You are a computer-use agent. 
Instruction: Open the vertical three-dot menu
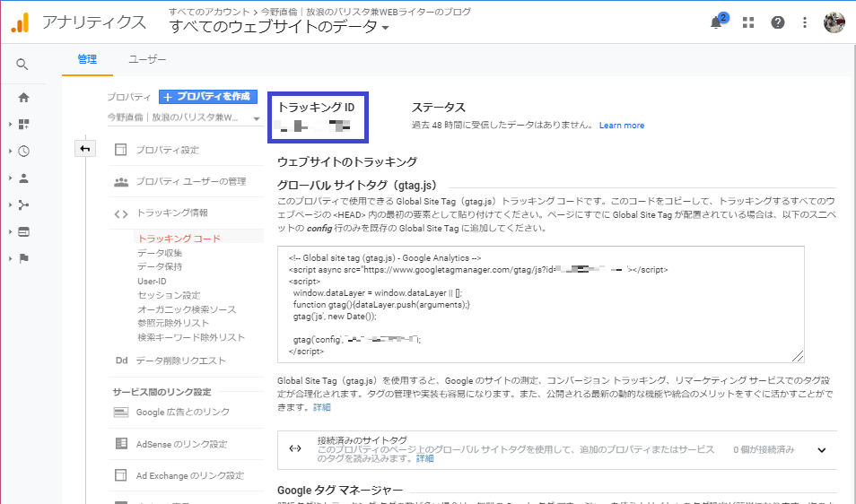click(x=805, y=22)
